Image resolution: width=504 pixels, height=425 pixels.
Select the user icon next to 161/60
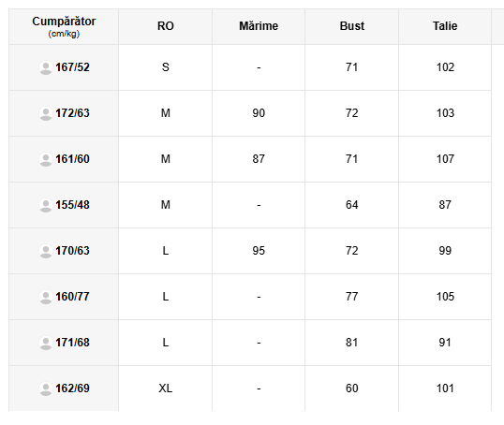pos(46,159)
